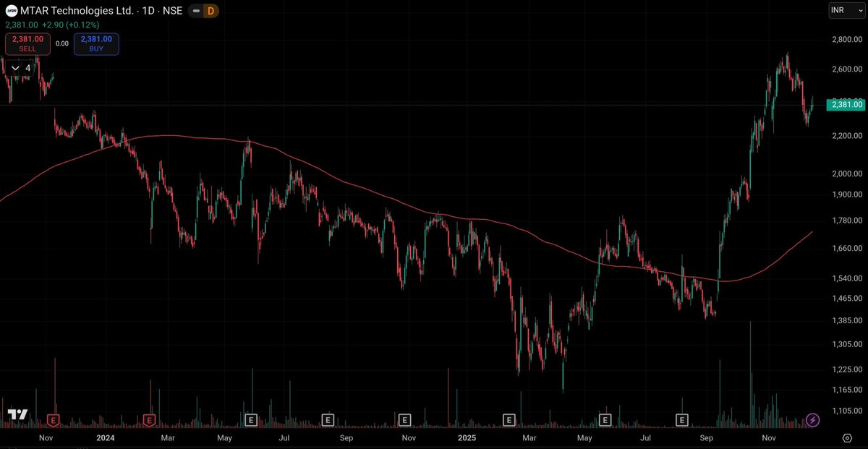Click the 2,800.00 price axis label
The image size is (868, 449).
(x=847, y=39)
